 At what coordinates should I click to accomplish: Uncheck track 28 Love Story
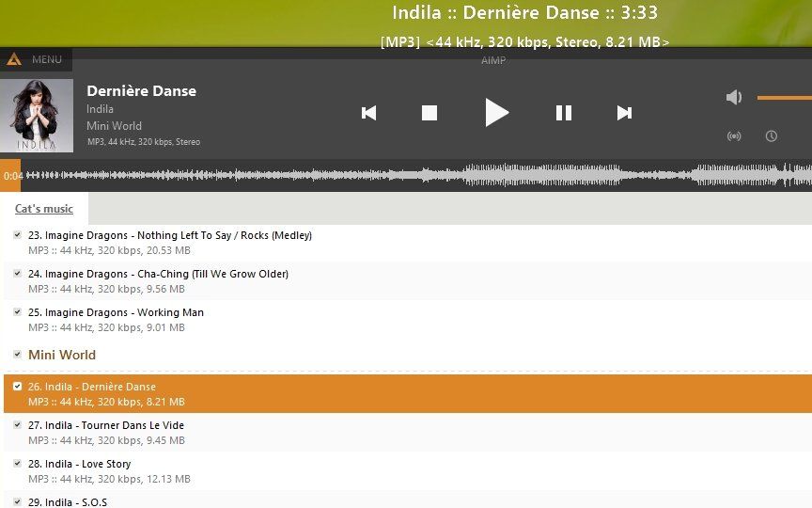pyautogui.click(x=17, y=463)
